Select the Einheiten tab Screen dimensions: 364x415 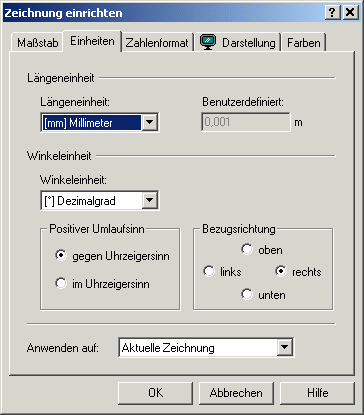tap(92, 41)
